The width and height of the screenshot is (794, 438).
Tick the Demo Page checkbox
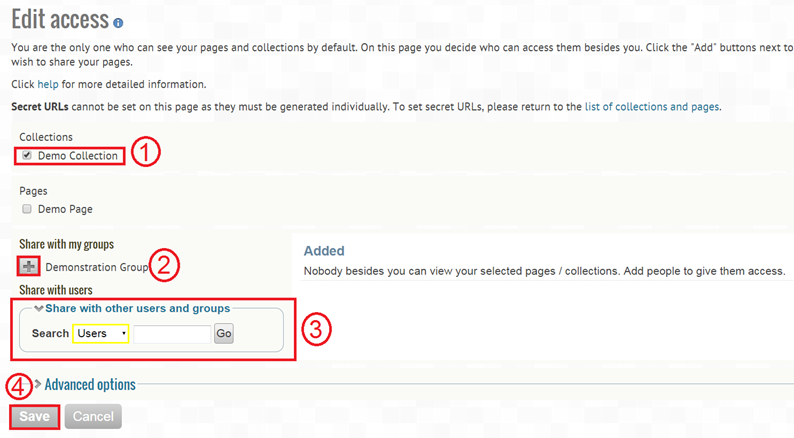[26, 209]
